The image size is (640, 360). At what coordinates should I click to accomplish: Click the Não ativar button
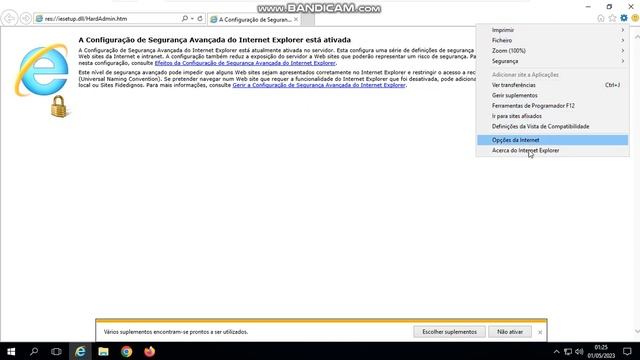click(x=510, y=332)
